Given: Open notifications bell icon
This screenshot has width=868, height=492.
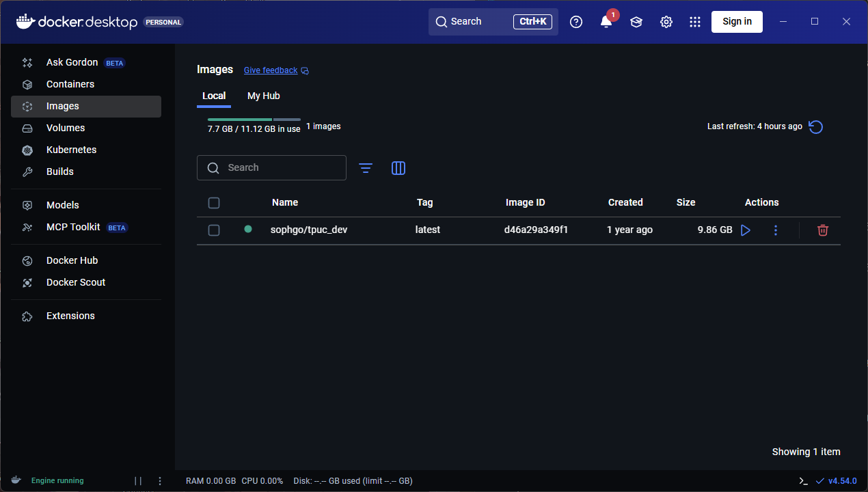Looking at the screenshot, I should (x=606, y=22).
